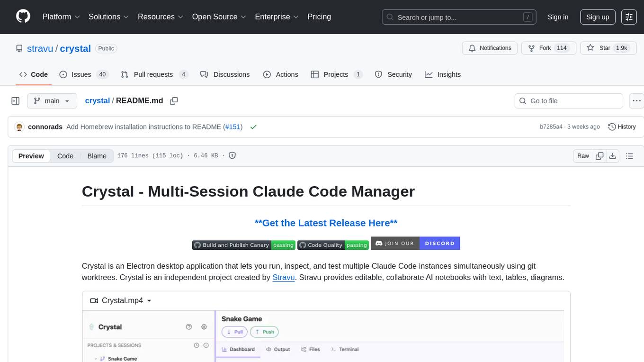Click the file security shield icon
This screenshot has height=362, width=644.
[233, 155]
